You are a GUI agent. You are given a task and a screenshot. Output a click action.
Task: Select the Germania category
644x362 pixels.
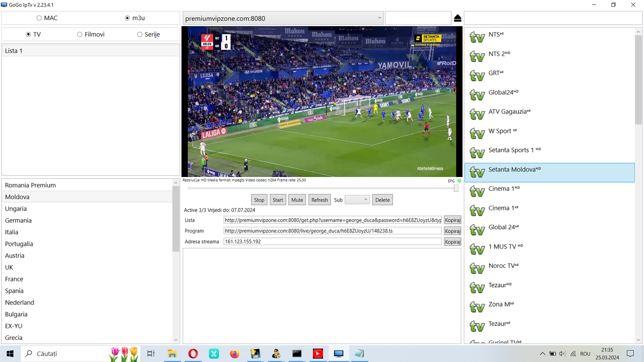point(87,220)
